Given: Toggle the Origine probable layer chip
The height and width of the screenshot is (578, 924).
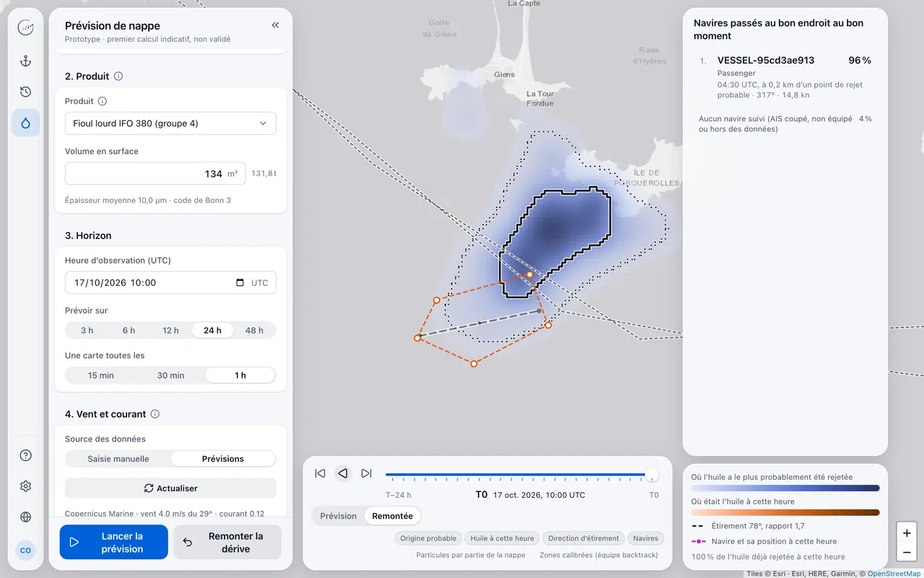Looking at the screenshot, I should pos(428,538).
